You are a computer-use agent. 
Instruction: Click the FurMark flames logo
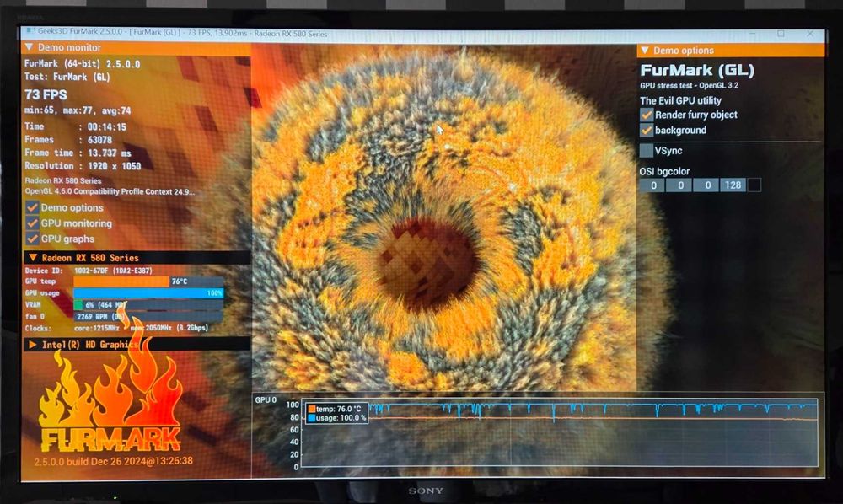112,402
